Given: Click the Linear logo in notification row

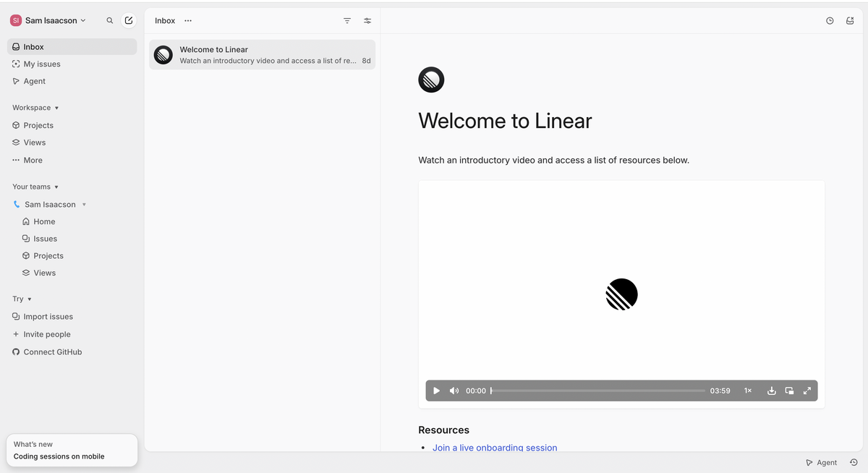Looking at the screenshot, I should coord(163,55).
